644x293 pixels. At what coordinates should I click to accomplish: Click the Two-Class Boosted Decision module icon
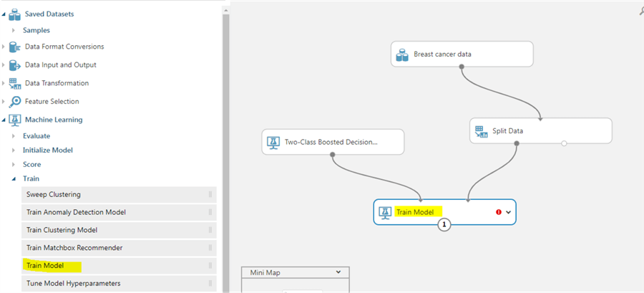click(x=273, y=143)
